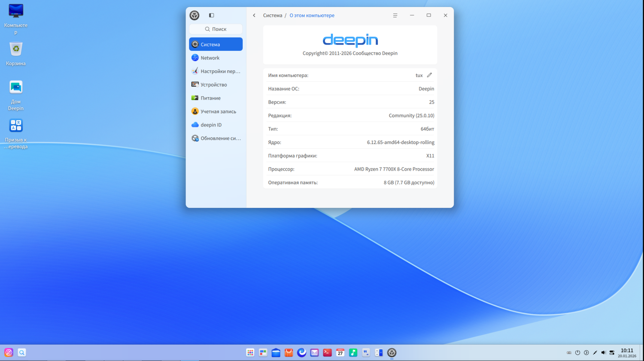Viewport: 644px width, 361px height.
Task: Launch the Terminal from the dock
Action: [327, 352]
